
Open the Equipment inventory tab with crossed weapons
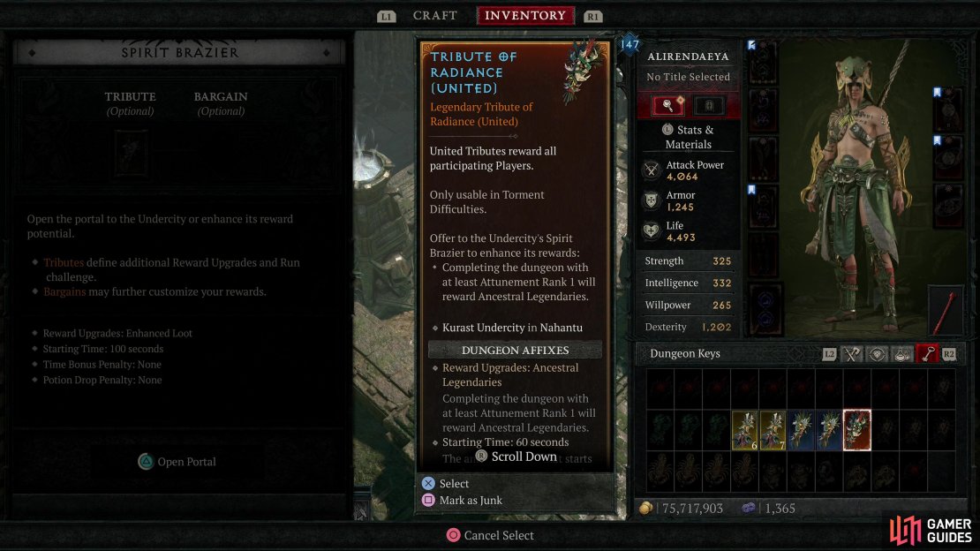pos(851,354)
